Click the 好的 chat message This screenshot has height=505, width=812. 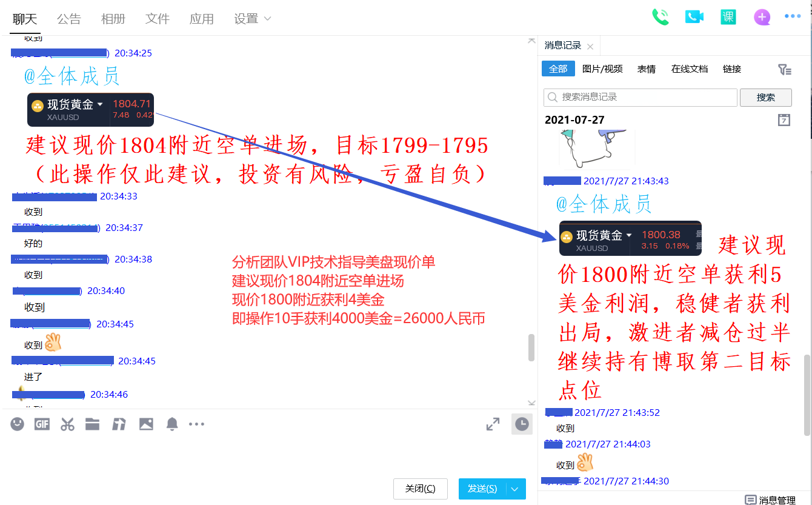coord(33,243)
